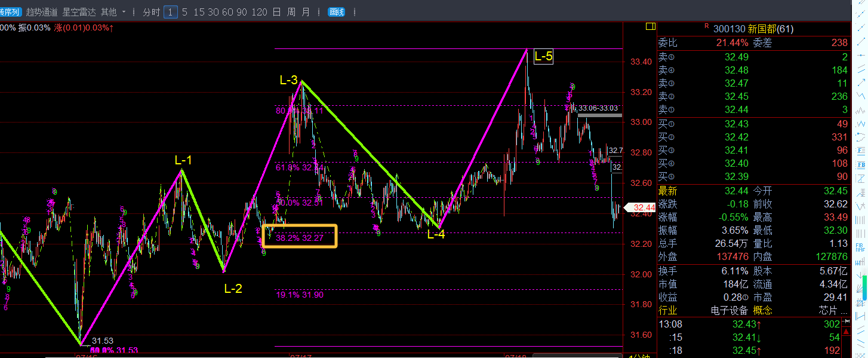The width and height of the screenshot is (868, 358).
Task: Click the L-1 wave label
Action: [x=183, y=160]
